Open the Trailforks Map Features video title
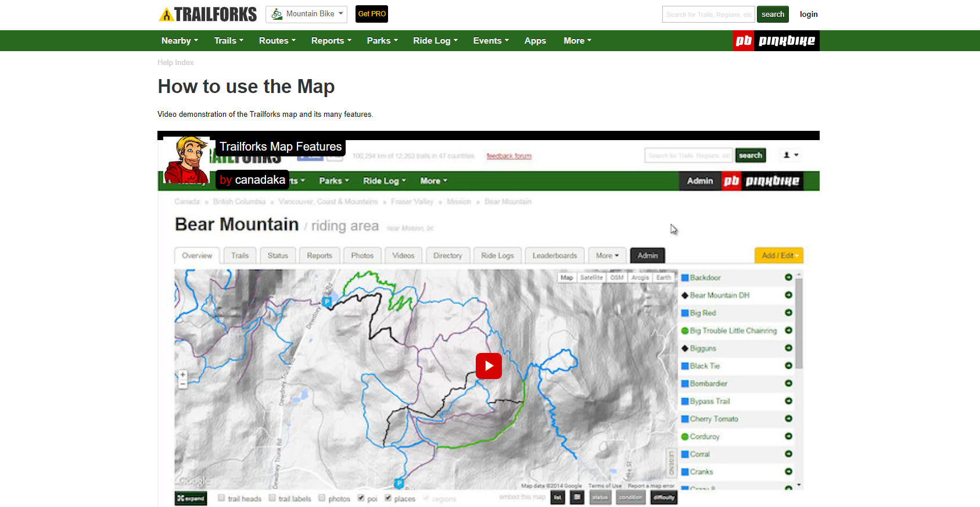 281,147
